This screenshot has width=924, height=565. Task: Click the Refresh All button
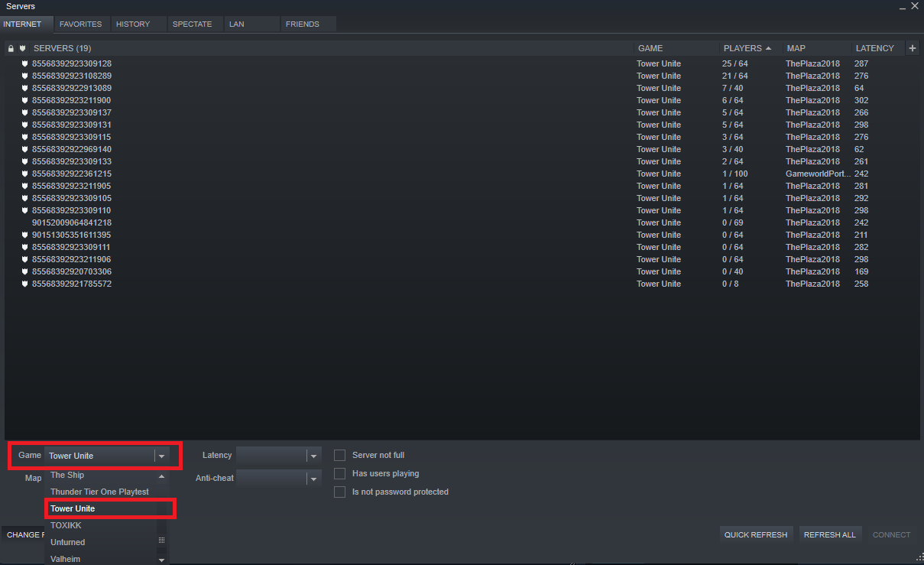tap(830, 534)
